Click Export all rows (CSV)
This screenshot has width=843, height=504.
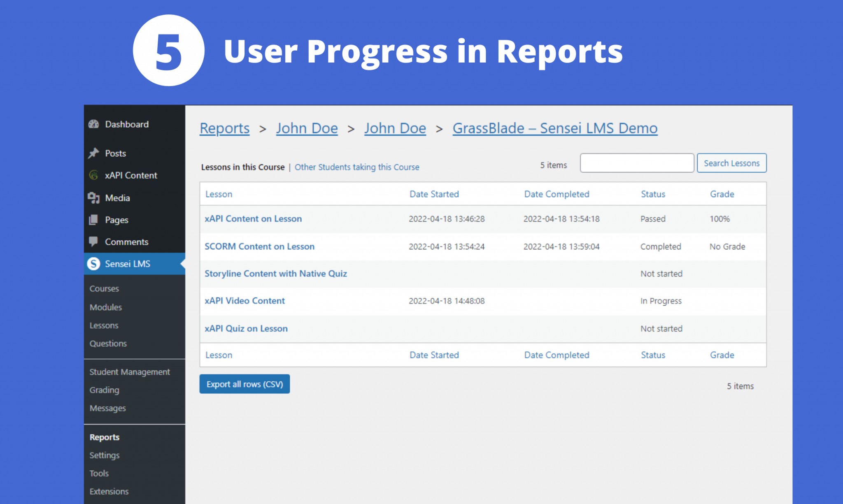coord(245,384)
